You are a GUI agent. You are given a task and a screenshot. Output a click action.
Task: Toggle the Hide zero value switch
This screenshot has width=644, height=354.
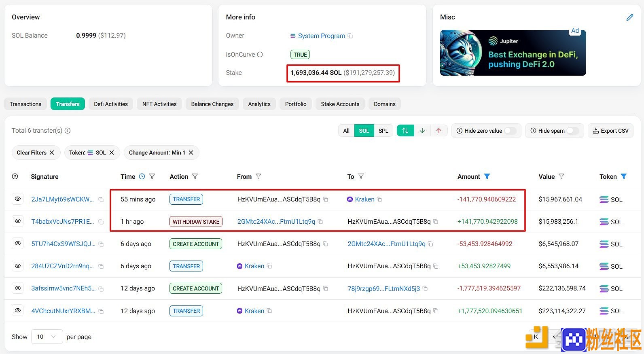pyautogui.click(x=510, y=131)
